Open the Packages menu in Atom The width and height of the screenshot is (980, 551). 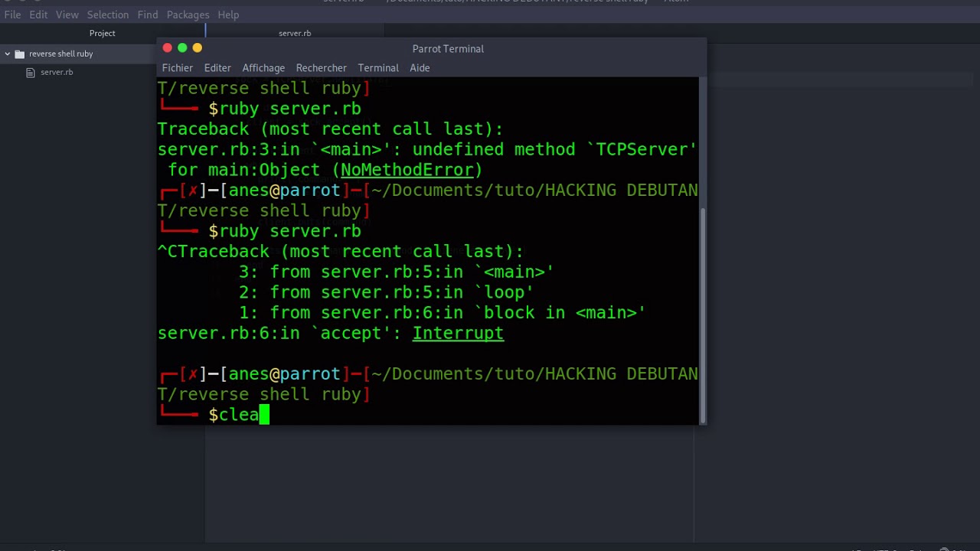pyautogui.click(x=188, y=15)
